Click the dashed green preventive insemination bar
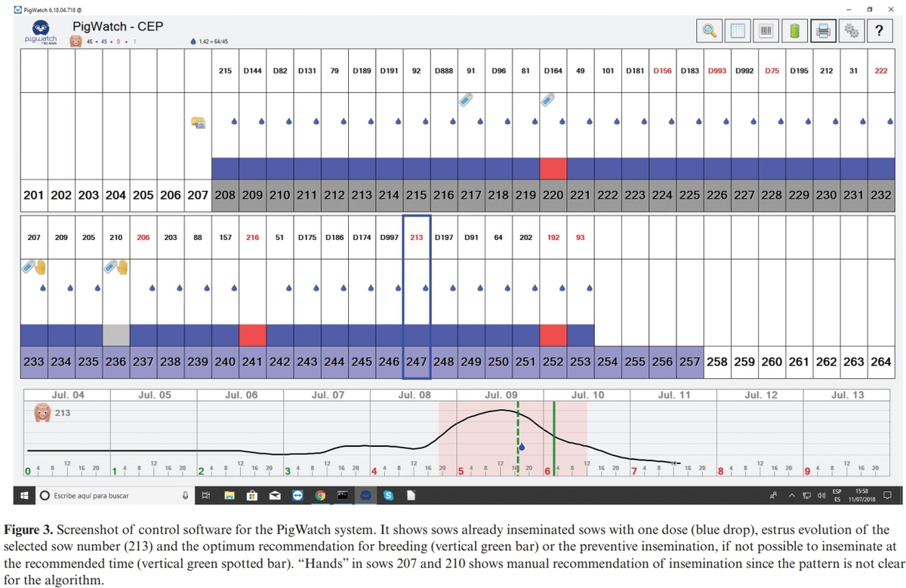906x588 pixels. [518, 439]
